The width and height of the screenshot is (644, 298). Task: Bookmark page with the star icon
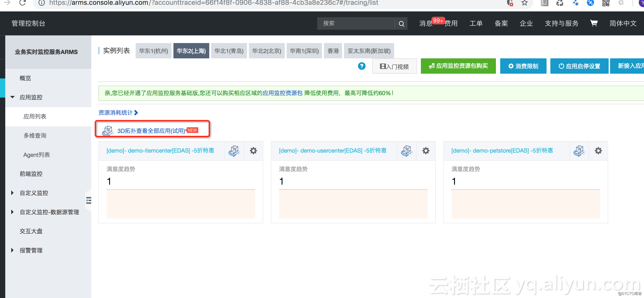(524, 3)
